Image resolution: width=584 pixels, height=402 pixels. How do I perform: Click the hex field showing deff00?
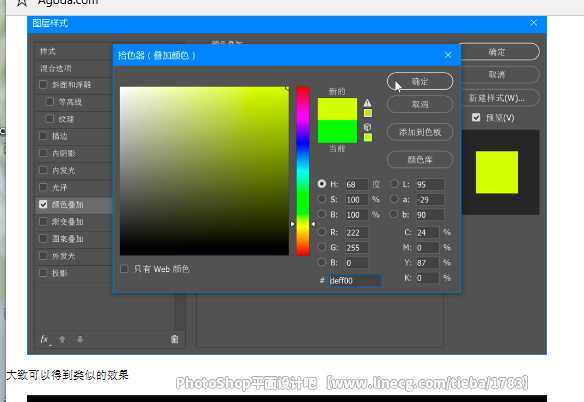pos(355,281)
